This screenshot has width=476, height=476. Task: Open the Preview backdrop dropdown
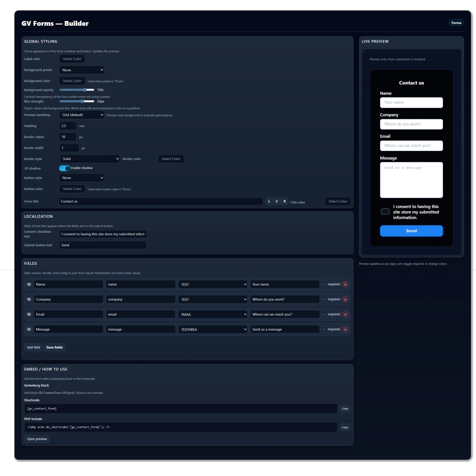pos(81,115)
